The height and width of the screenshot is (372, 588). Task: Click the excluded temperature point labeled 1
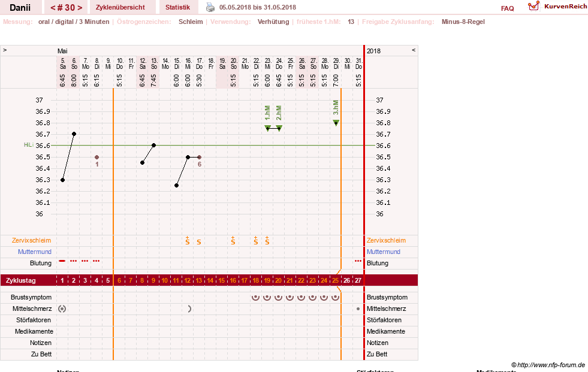tap(97, 157)
